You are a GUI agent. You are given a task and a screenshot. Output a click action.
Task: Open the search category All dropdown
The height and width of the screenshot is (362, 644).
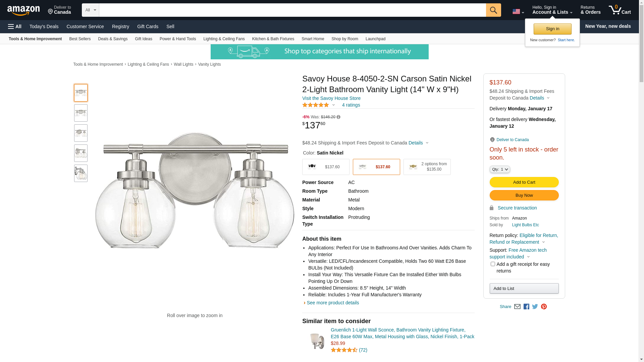91,10
